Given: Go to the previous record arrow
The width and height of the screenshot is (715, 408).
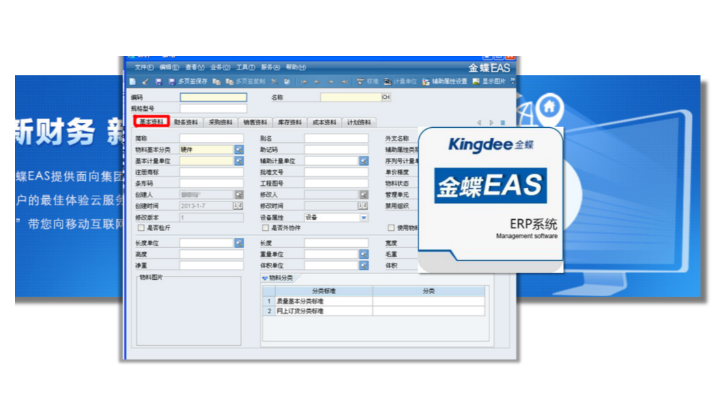Looking at the screenshot, I should tap(317, 82).
